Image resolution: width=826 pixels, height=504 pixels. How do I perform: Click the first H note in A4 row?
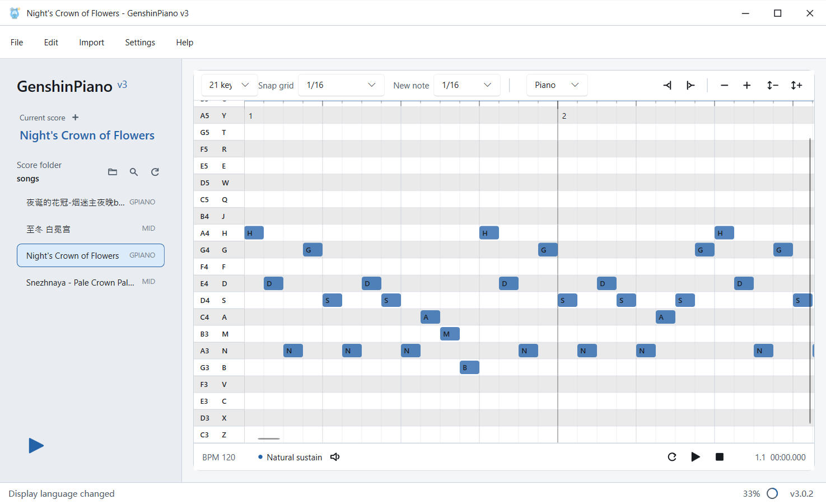254,233
